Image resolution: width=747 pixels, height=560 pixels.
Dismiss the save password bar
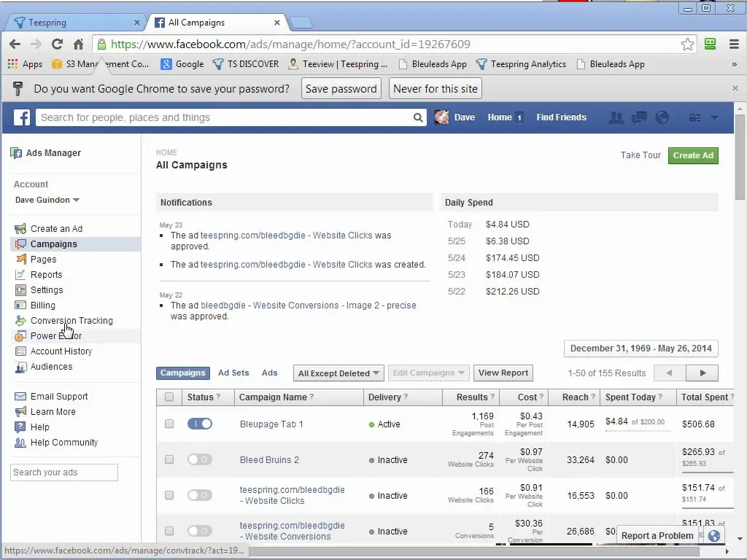pyautogui.click(x=735, y=88)
